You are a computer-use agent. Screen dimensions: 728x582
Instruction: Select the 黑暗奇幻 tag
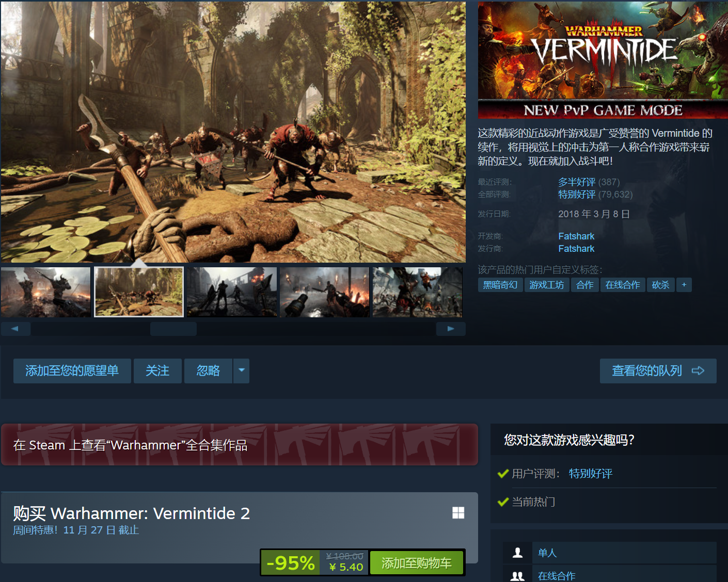point(500,284)
